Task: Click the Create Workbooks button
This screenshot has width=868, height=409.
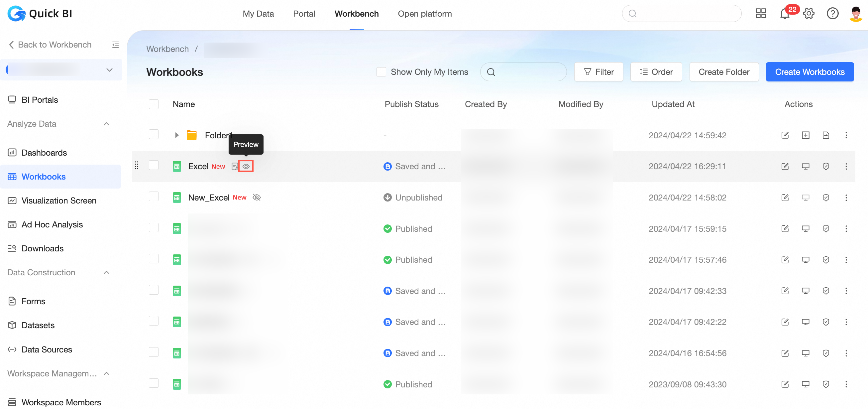Action: coord(810,72)
